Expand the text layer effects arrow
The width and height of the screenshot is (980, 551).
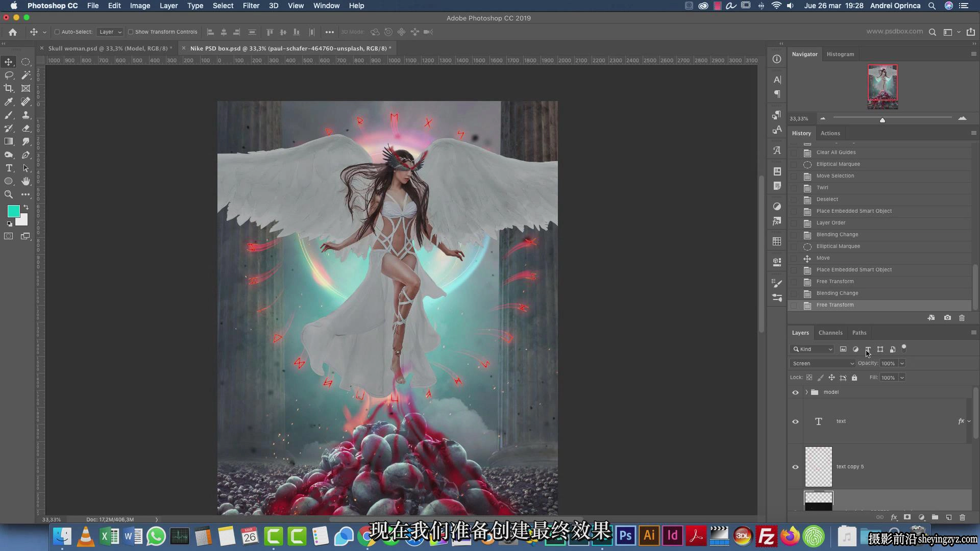tap(969, 421)
